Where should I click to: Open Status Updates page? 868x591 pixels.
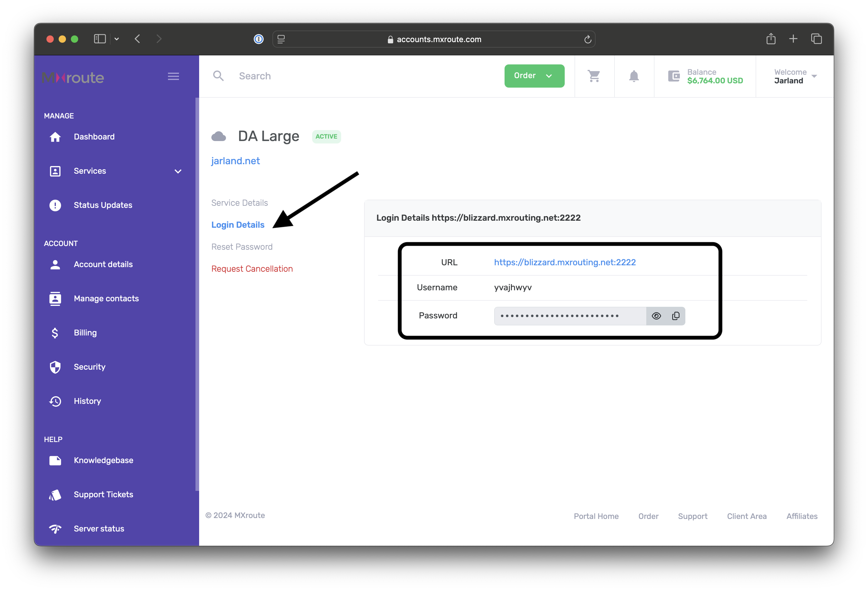click(103, 205)
